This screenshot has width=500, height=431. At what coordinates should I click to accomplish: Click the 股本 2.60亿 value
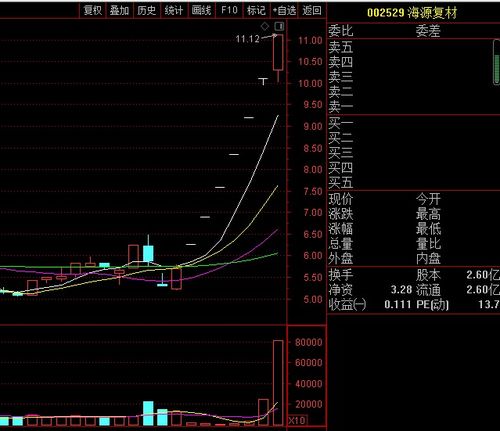point(483,275)
